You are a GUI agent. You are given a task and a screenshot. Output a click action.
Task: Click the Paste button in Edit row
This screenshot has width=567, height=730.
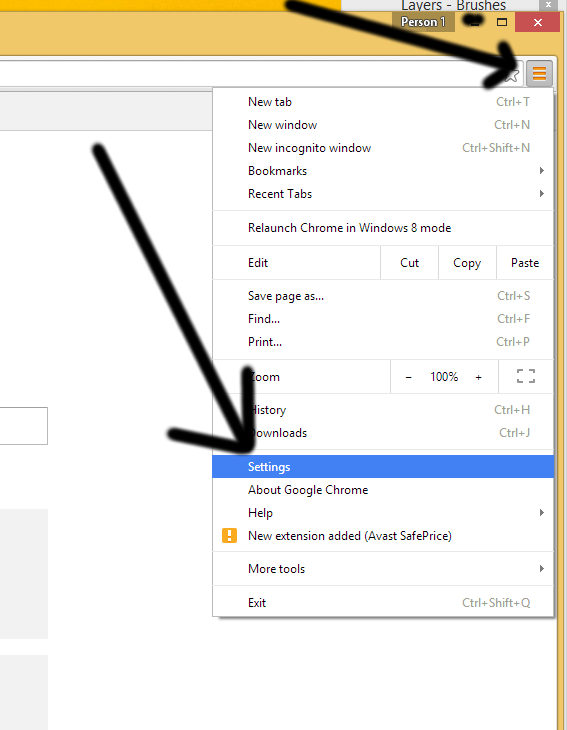click(x=525, y=263)
